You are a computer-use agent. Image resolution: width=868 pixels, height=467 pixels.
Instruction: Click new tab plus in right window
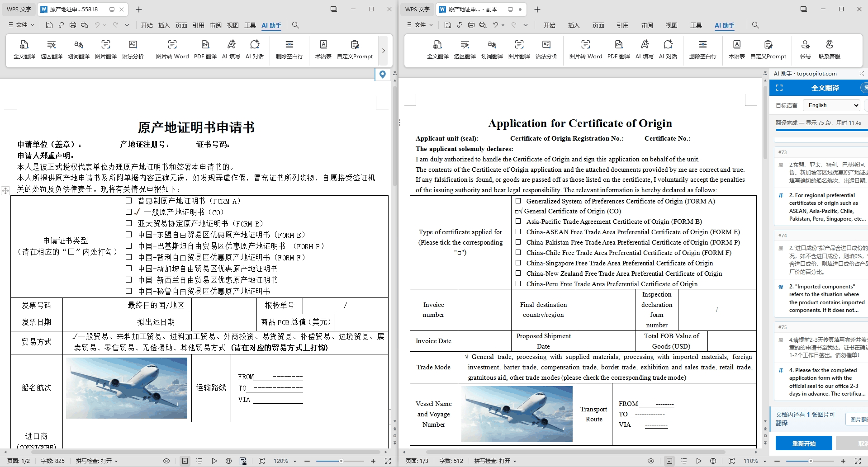(x=537, y=9)
